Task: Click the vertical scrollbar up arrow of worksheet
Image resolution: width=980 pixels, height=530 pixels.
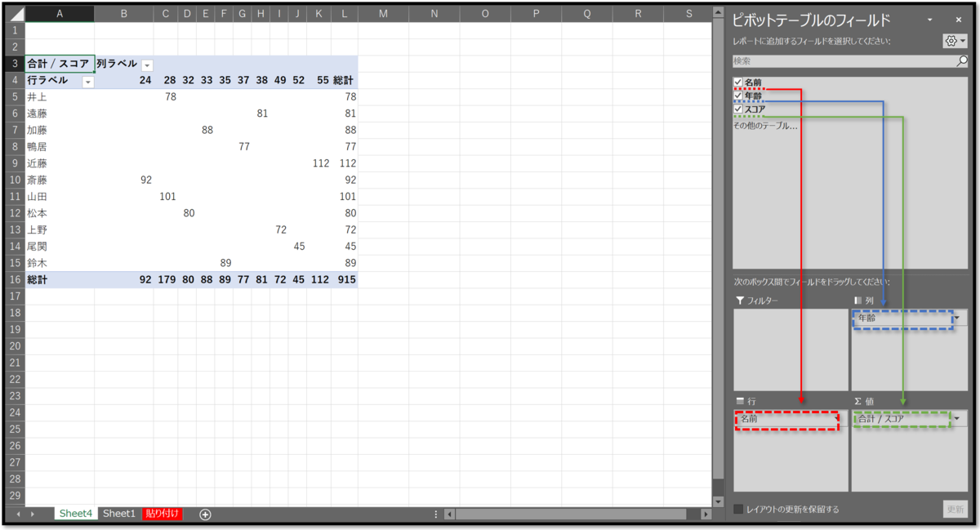Action: tap(719, 13)
